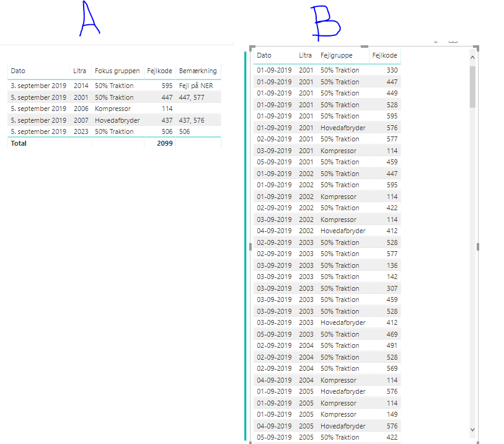Click Litra 2023 cell in table A
This screenshot has width=504, height=444.
point(81,131)
